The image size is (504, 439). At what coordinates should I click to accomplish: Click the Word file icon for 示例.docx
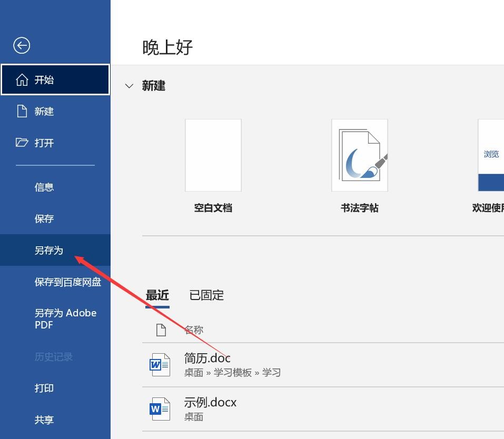[160, 409]
